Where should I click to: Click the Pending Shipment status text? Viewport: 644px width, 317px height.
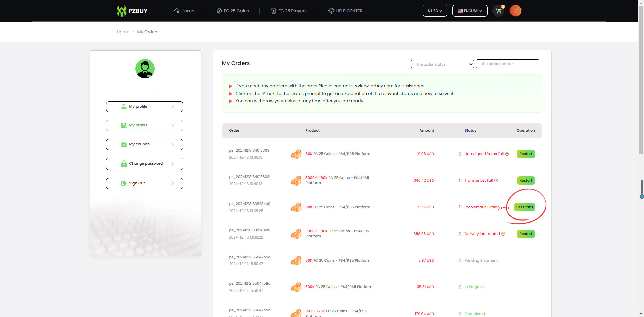click(x=481, y=261)
